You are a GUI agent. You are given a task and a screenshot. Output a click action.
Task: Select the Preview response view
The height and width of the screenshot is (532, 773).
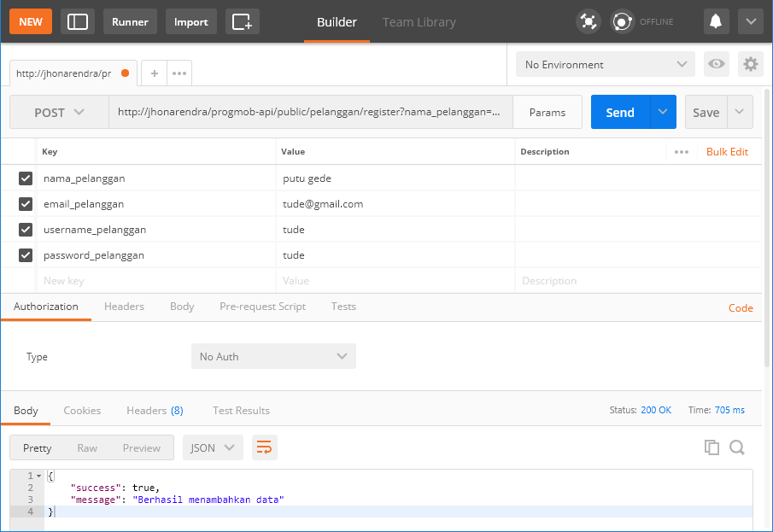click(142, 447)
